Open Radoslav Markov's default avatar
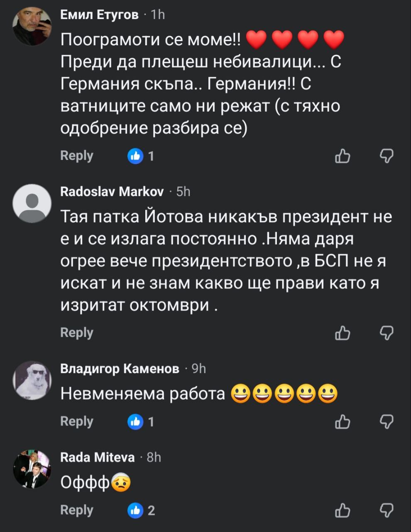411x532 pixels. click(x=32, y=203)
